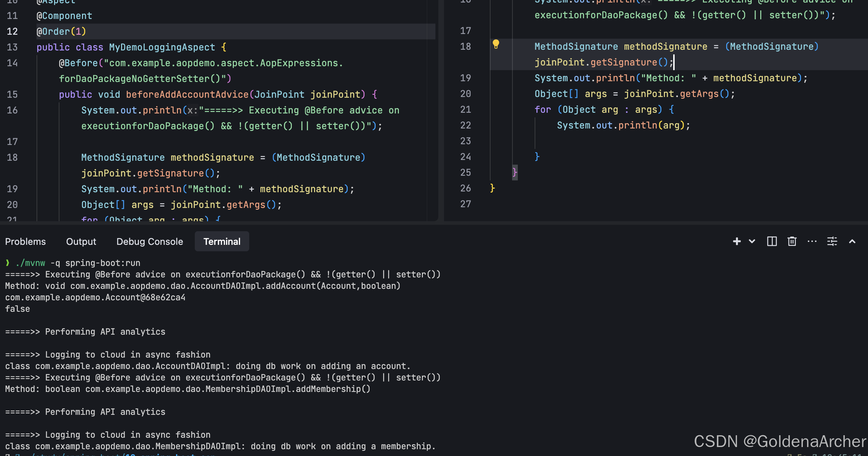Kill terminal with trash icon
The height and width of the screenshot is (456, 868).
click(792, 241)
